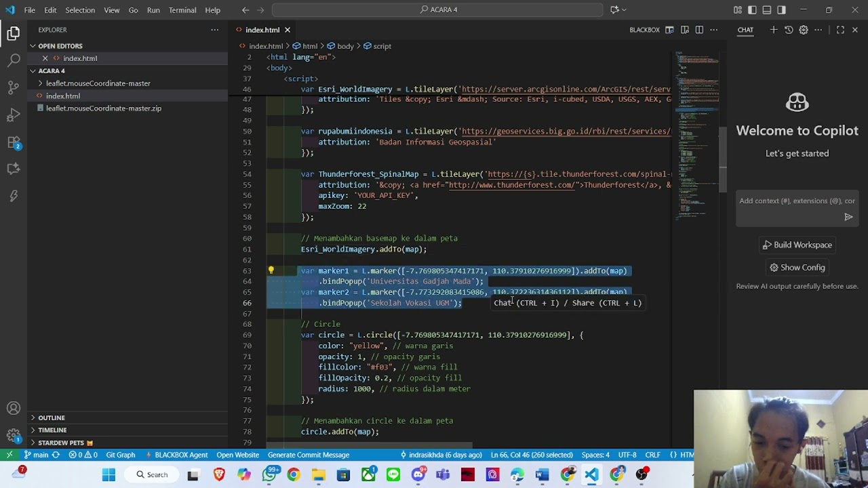The image size is (868, 488).
Task: Toggle the bottom panel
Action: 767,10
